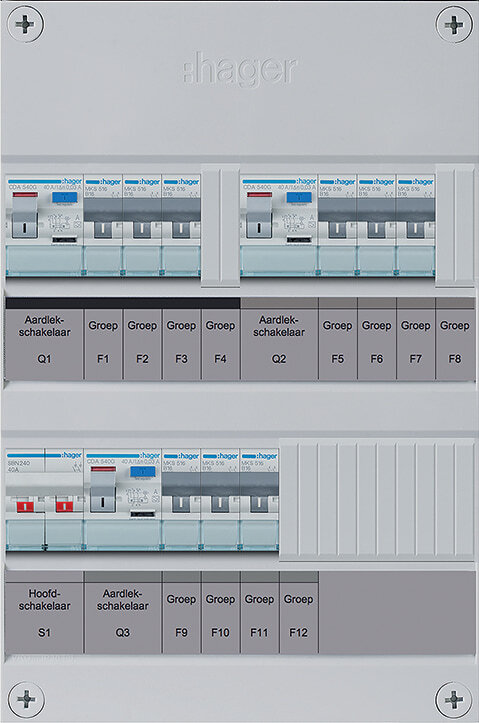The height and width of the screenshot is (723, 479).
Task: Select the Groep F12 label
Action: (x=298, y=616)
